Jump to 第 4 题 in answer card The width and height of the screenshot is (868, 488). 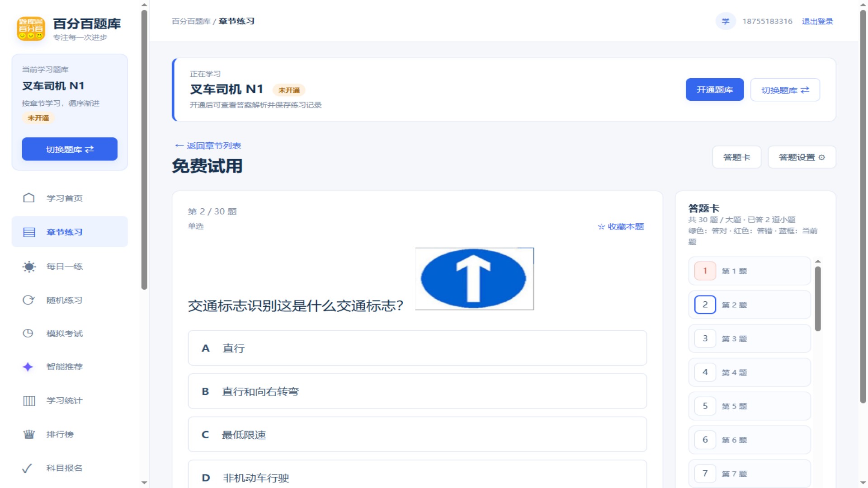[750, 372]
